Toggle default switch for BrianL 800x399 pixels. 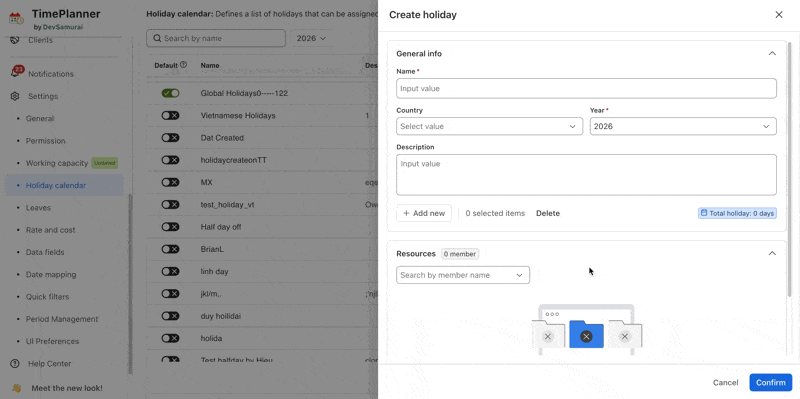tap(170, 249)
